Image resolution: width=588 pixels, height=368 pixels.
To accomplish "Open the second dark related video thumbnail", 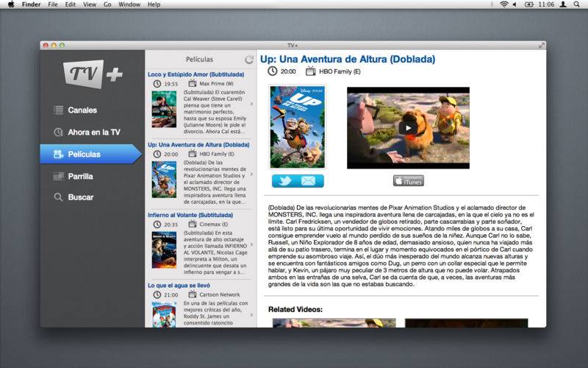I will 466,323.
